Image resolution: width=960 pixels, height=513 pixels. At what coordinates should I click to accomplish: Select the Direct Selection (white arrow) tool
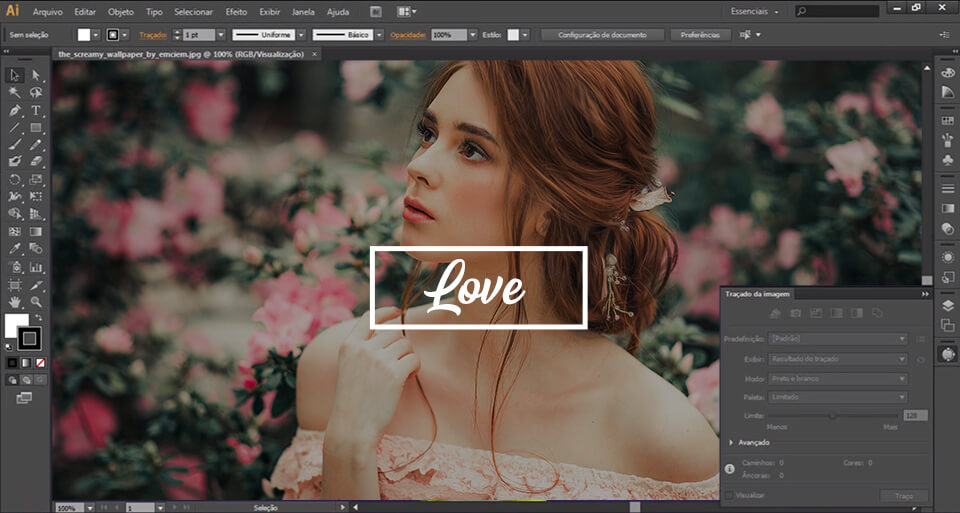click(x=36, y=75)
